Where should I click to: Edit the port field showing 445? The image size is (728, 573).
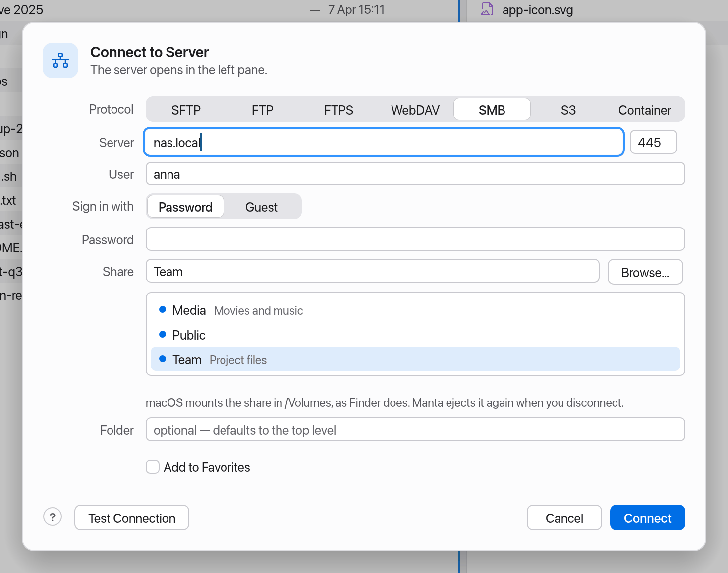[x=653, y=142]
